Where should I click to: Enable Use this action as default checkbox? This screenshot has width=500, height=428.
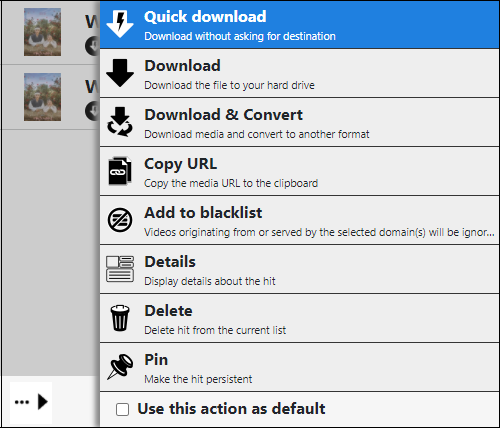coord(122,409)
